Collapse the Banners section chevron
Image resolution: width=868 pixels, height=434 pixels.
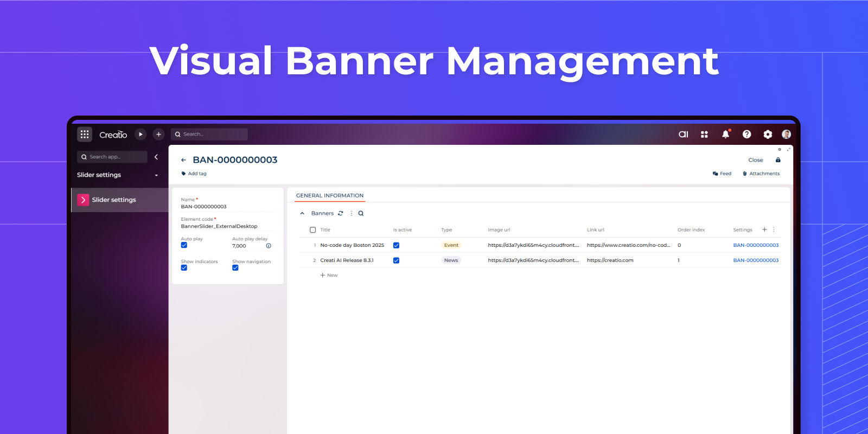tap(302, 213)
